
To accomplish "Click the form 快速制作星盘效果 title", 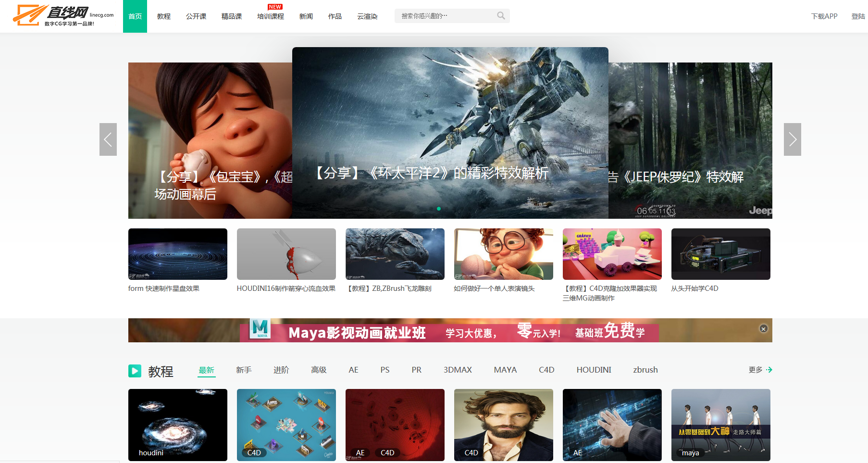I will [x=164, y=288].
